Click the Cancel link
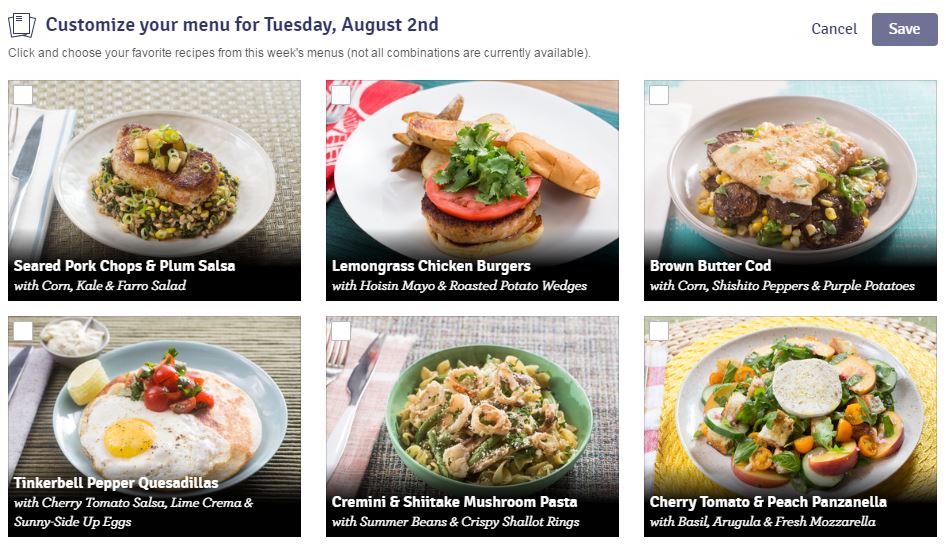 click(834, 29)
